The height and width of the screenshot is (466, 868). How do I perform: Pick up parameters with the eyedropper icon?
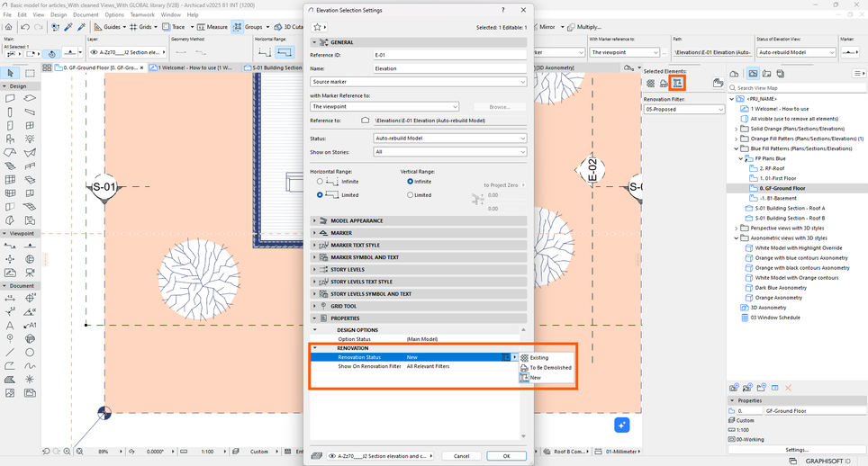click(68, 26)
